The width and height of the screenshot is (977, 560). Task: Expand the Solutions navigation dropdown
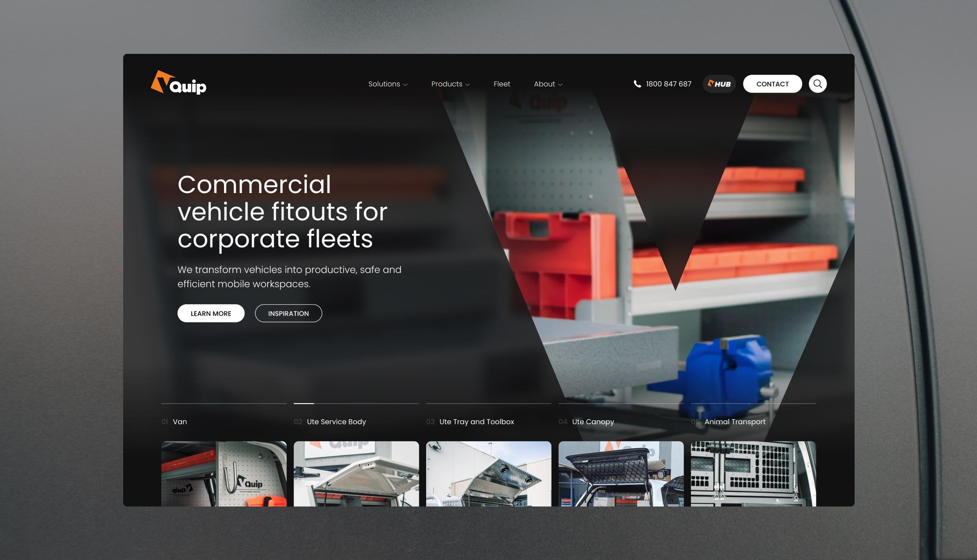pos(387,84)
